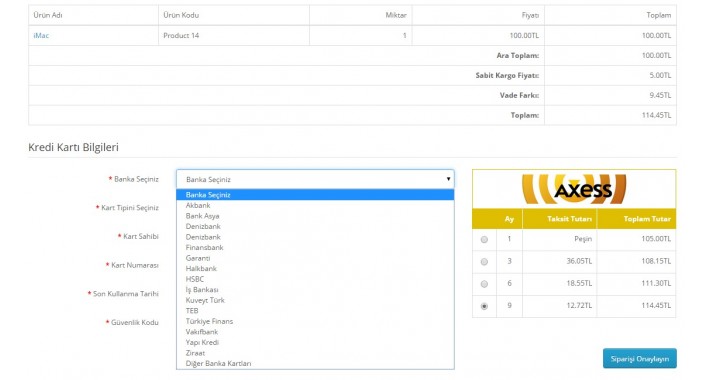Pick Garanti in the dropdown list
This screenshot has height=380, width=710.
315,258
